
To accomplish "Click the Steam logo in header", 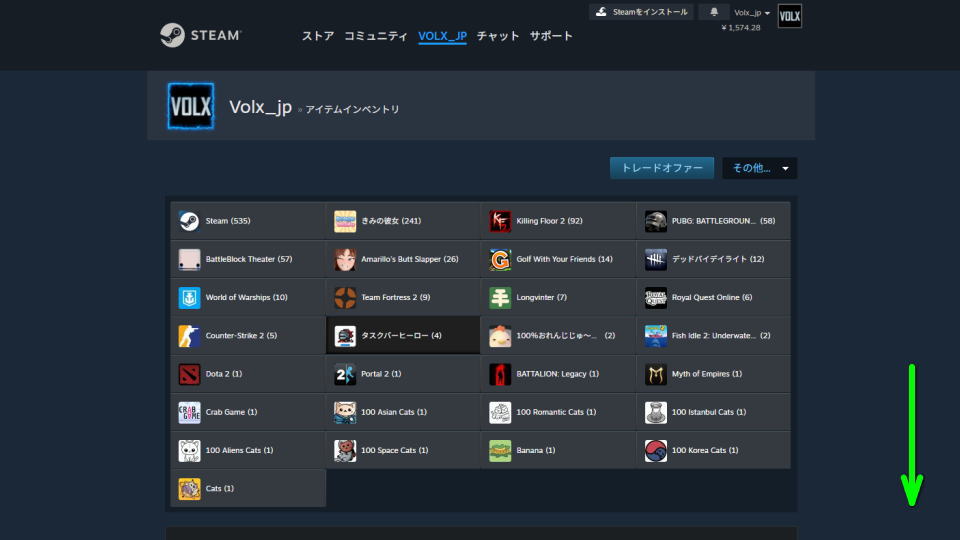I will coord(200,35).
